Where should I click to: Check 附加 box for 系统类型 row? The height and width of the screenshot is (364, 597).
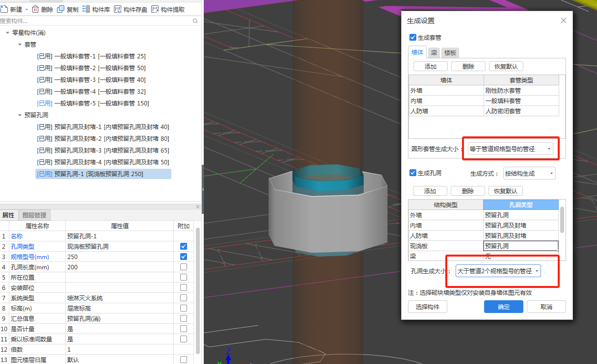tap(184, 298)
